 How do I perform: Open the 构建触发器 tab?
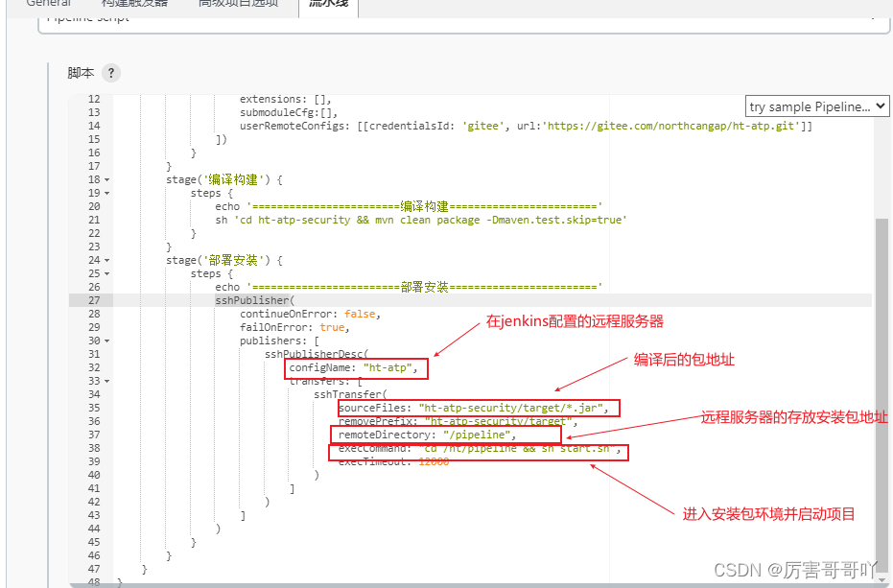pyautogui.click(x=134, y=4)
